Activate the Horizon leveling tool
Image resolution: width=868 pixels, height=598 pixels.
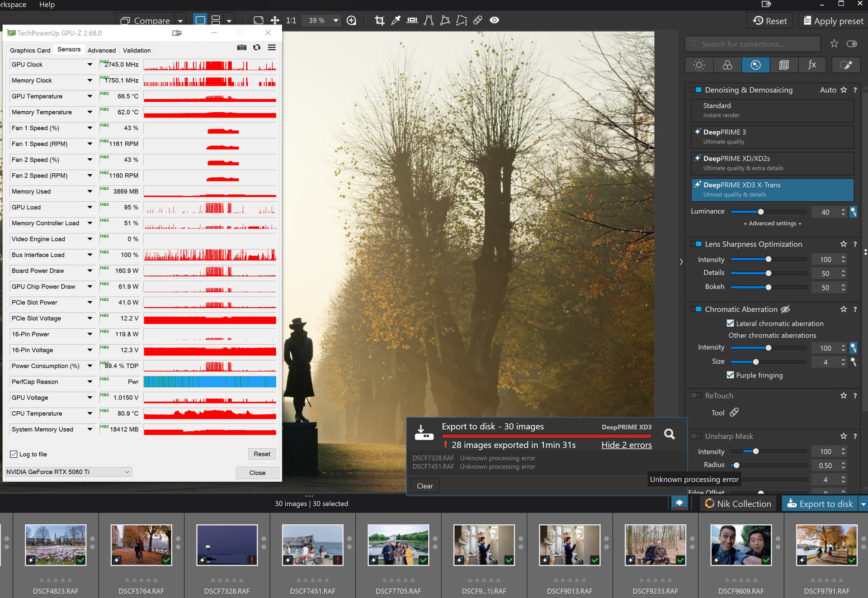point(412,20)
